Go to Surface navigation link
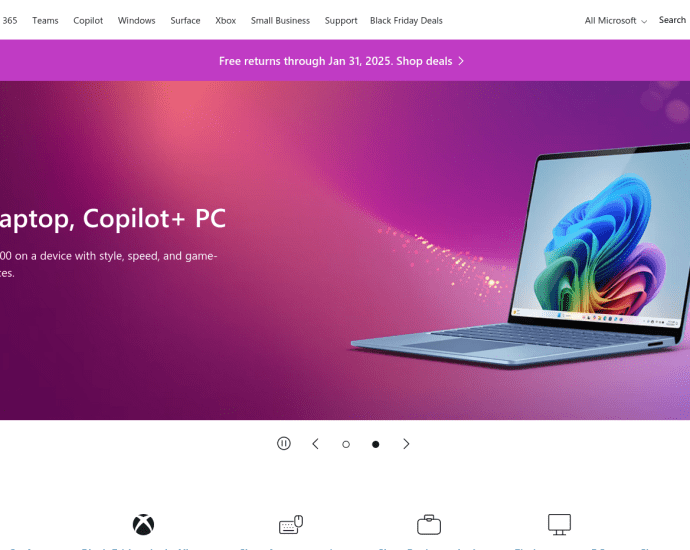 coord(185,21)
